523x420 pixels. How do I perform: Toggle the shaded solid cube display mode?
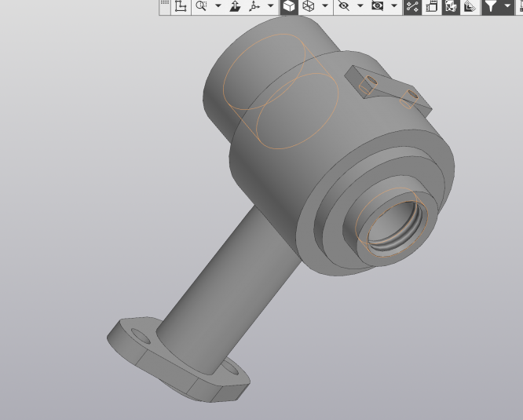pyautogui.click(x=289, y=6)
